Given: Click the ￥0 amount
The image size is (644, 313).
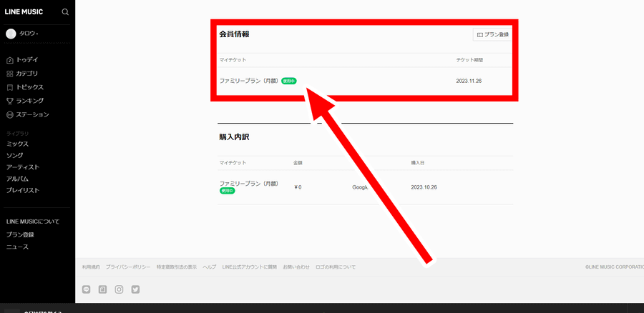Looking at the screenshot, I should pyautogui.click(x=298, y=187).
